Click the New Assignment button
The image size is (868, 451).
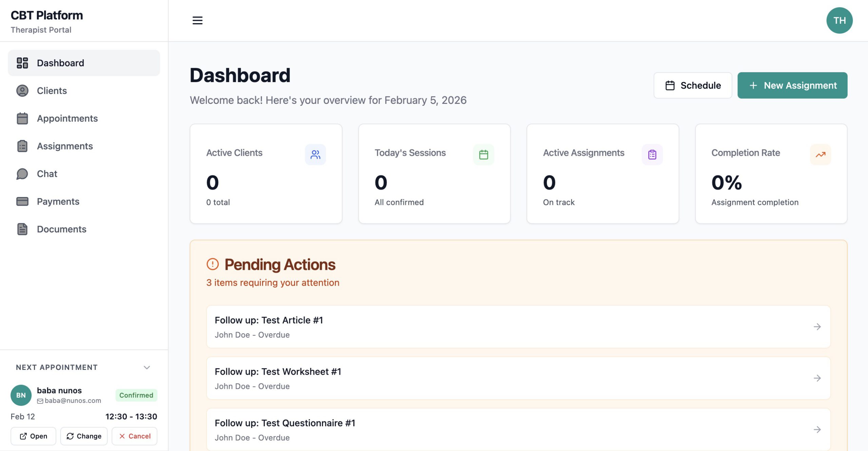[792, 86]
